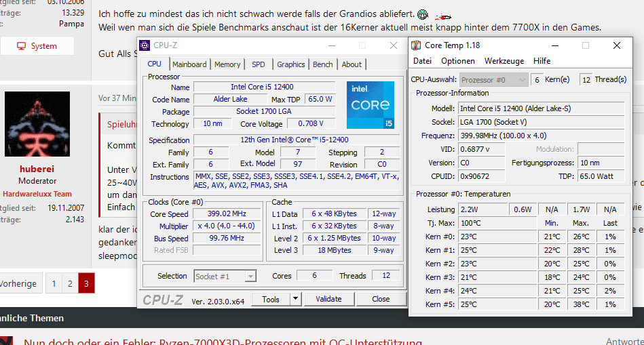Click the Core Speed value 399.02 MHz
Screen dimensions: 644x345
point(227,214)
